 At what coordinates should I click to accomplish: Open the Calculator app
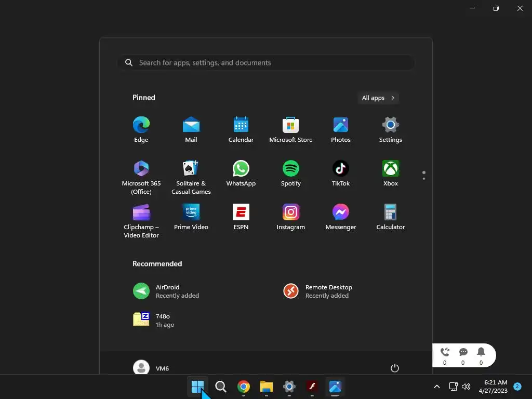tap(391, 217)
